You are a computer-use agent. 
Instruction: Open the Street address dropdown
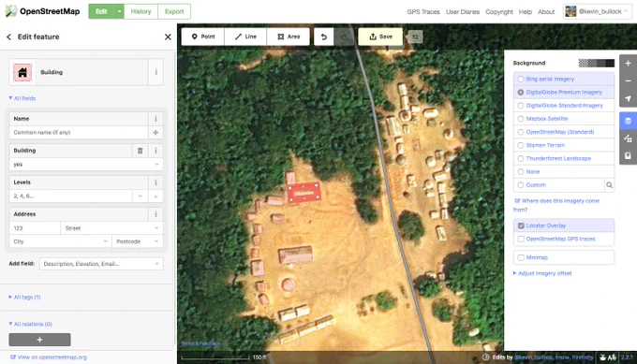point(156,228)
